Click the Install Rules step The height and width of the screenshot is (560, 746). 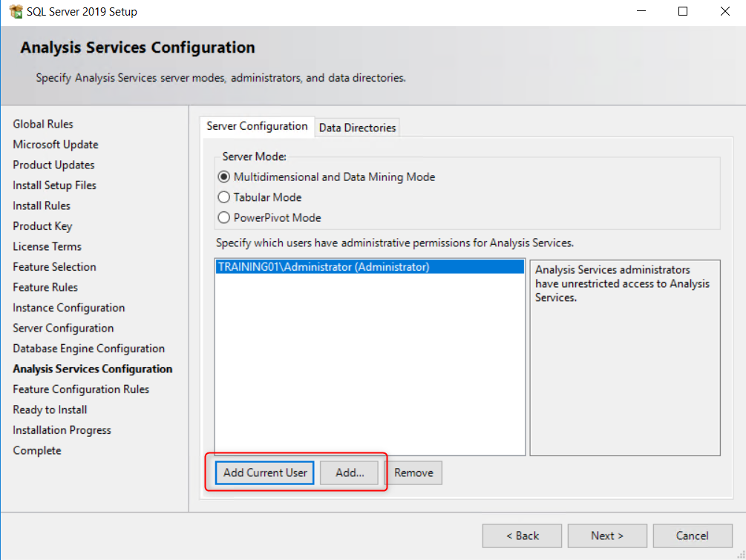pos(42,206)
